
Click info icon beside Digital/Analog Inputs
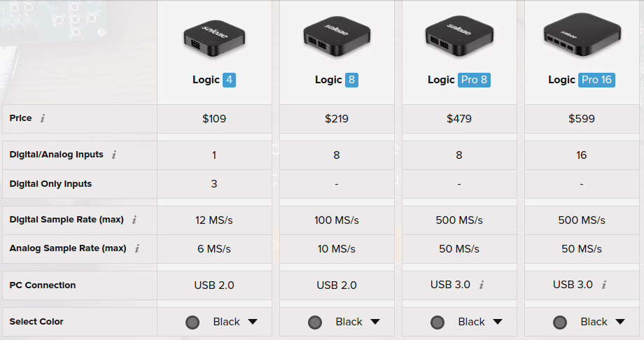(x=114, y=155)
